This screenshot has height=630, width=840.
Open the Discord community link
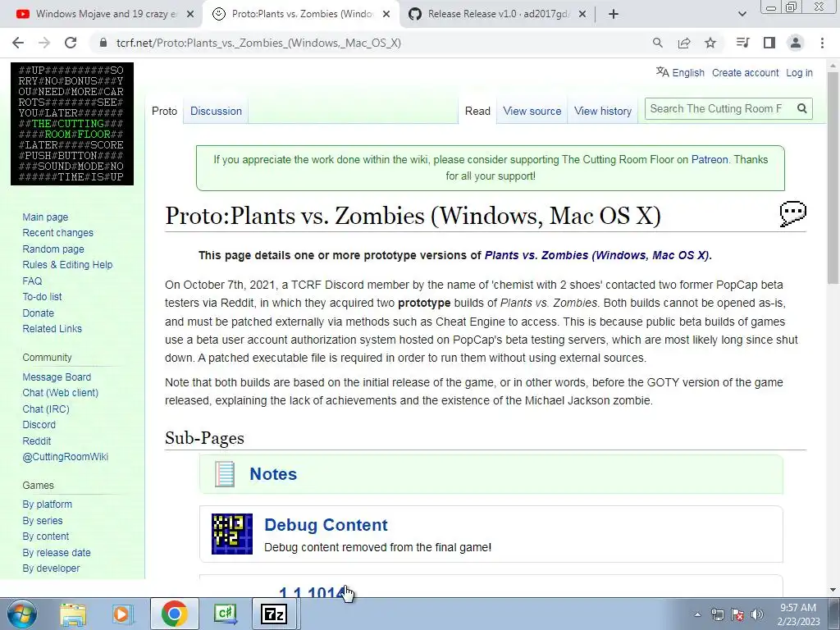pos(39,425)
